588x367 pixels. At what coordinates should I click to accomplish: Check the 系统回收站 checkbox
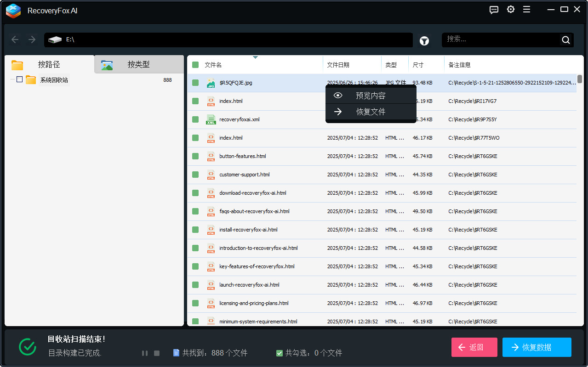(x=19, y=79)
